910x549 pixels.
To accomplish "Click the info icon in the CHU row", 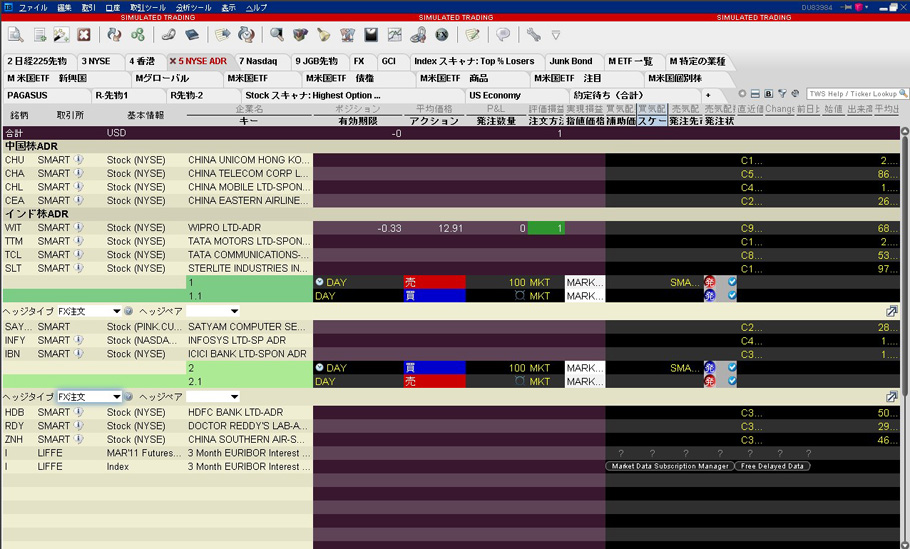I will click(78, 160).
